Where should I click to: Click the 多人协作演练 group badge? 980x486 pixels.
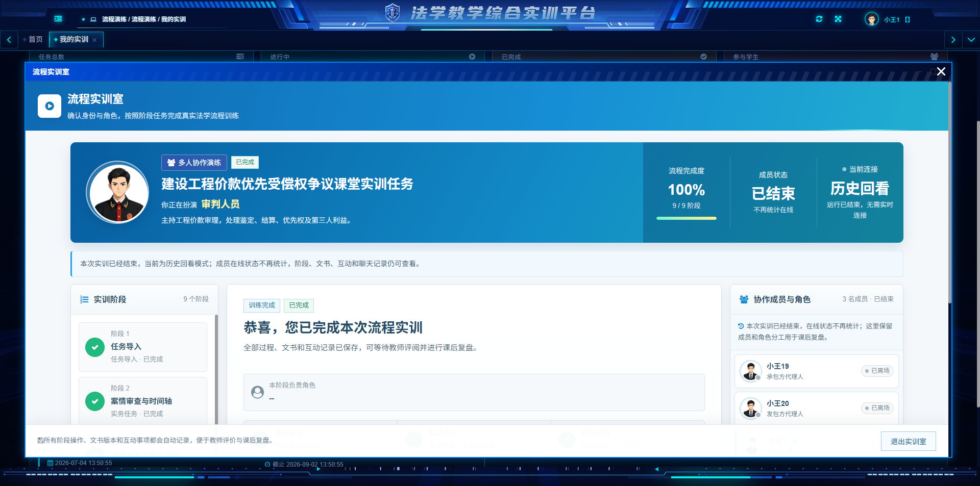(194, 162)
